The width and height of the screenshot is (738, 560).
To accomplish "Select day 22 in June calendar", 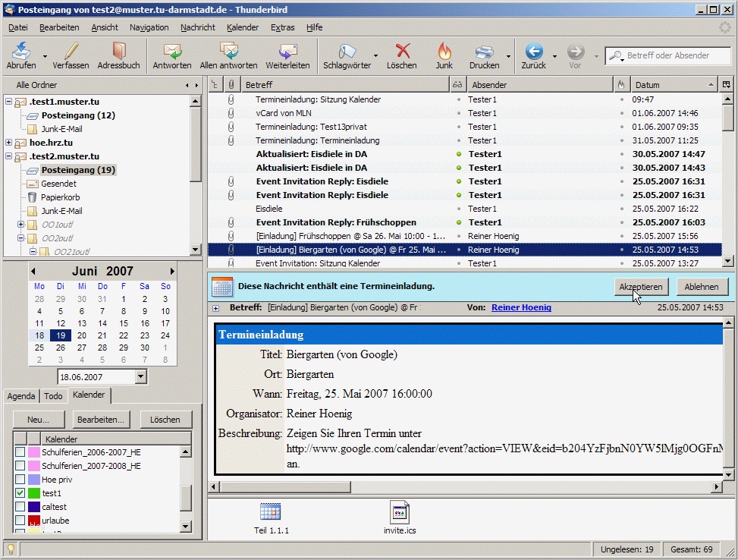I will click(x=124, y=335).
